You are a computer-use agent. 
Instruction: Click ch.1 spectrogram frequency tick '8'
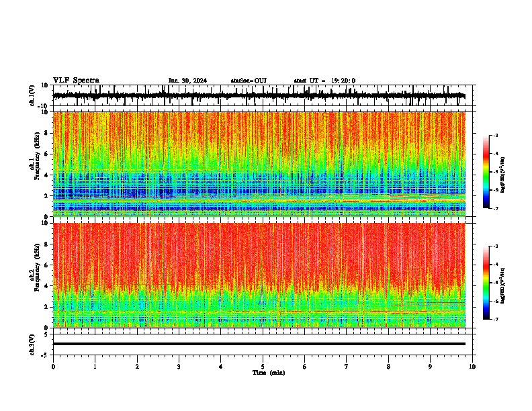tap(46, 133)
